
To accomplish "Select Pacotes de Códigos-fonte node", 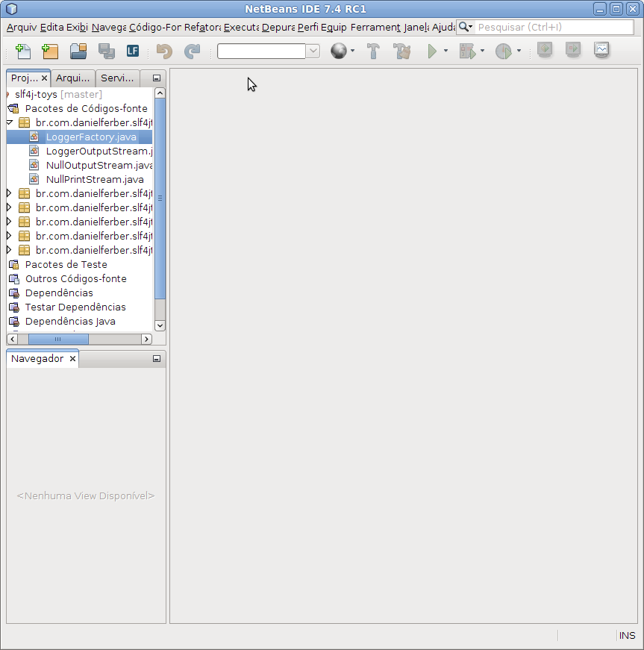I will coord(87,109).
